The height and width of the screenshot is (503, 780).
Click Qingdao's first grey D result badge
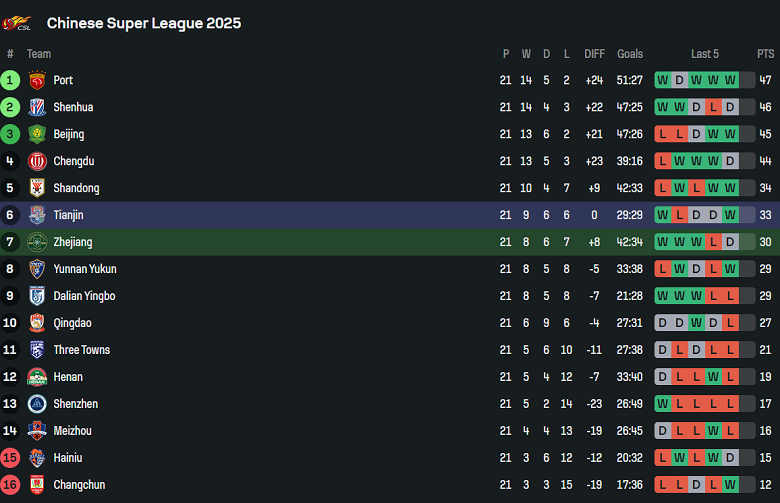click(663, 324)
